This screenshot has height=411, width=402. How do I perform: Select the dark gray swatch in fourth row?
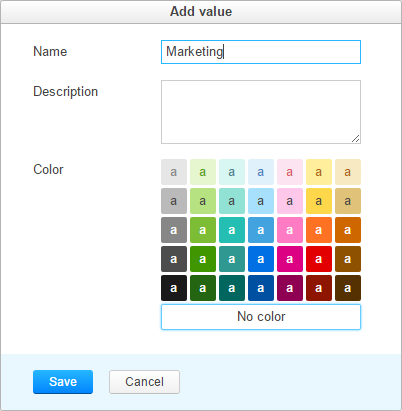click(x=174, y=259)
